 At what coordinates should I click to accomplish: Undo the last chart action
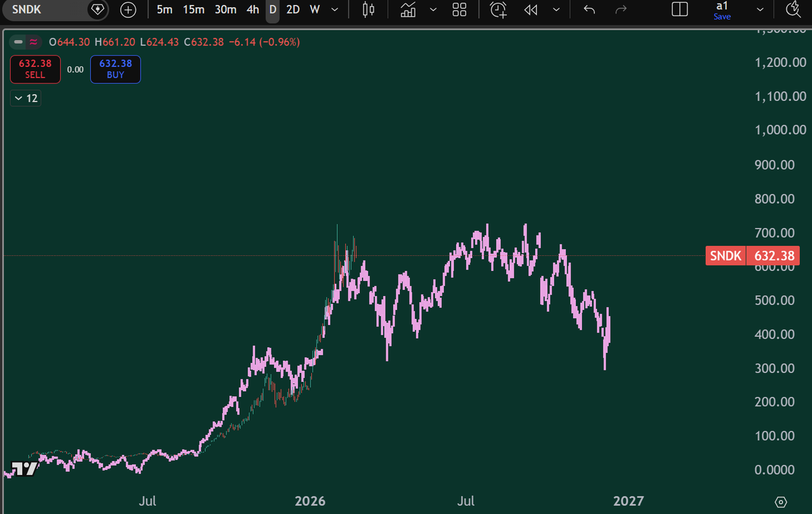pyautogui.click(x=589, y=9)
